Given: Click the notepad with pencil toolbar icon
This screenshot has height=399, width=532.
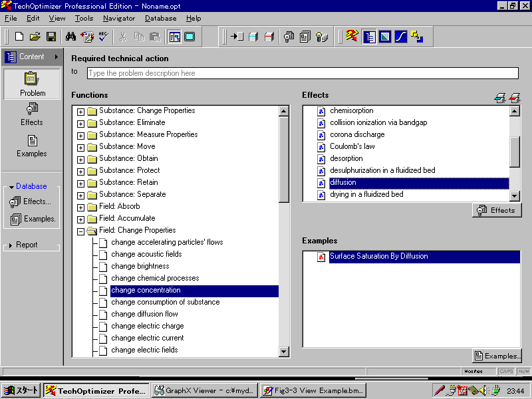Looking at the screenshot, I should (87, 37).
